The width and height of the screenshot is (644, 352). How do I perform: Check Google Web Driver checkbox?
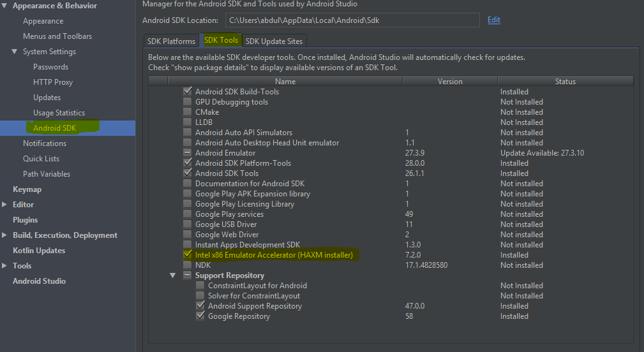pyautogui.click(x=187, y=235)
